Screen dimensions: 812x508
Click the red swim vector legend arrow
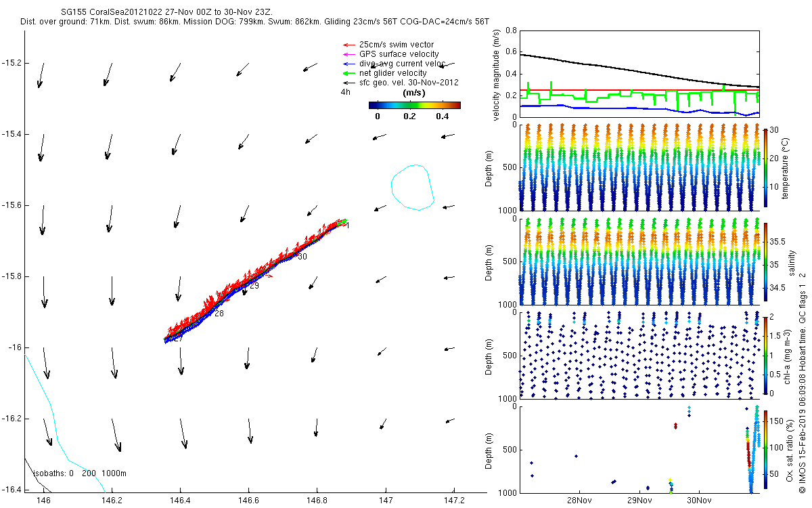[348, 45]
